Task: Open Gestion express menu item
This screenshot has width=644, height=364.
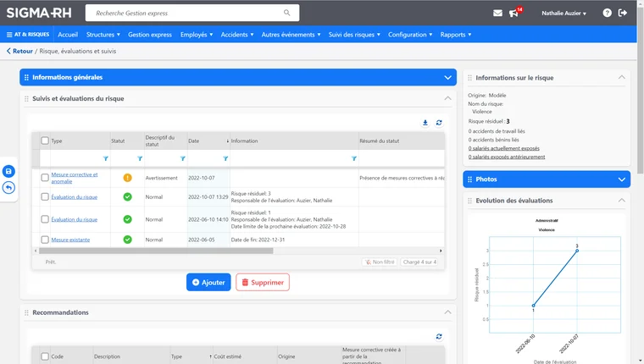Action: [150, 35]
